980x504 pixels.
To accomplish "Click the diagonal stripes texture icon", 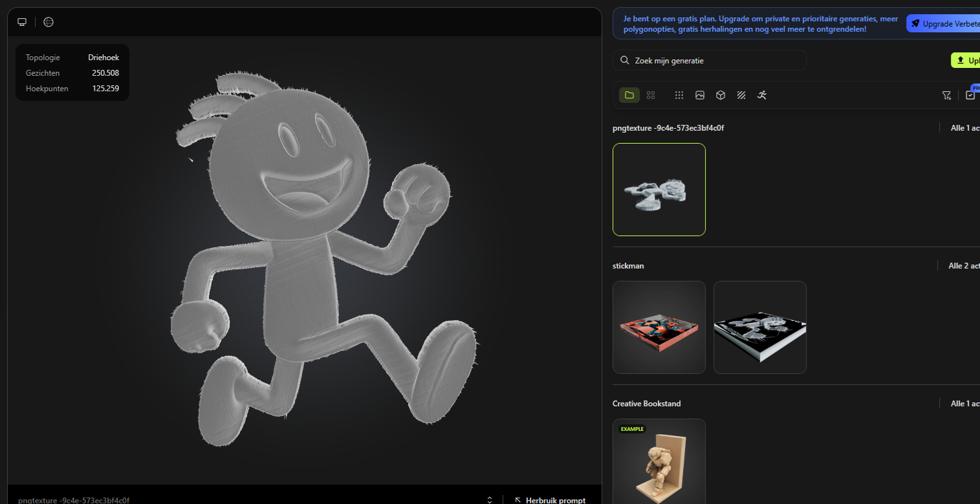I will pos(741,95).
